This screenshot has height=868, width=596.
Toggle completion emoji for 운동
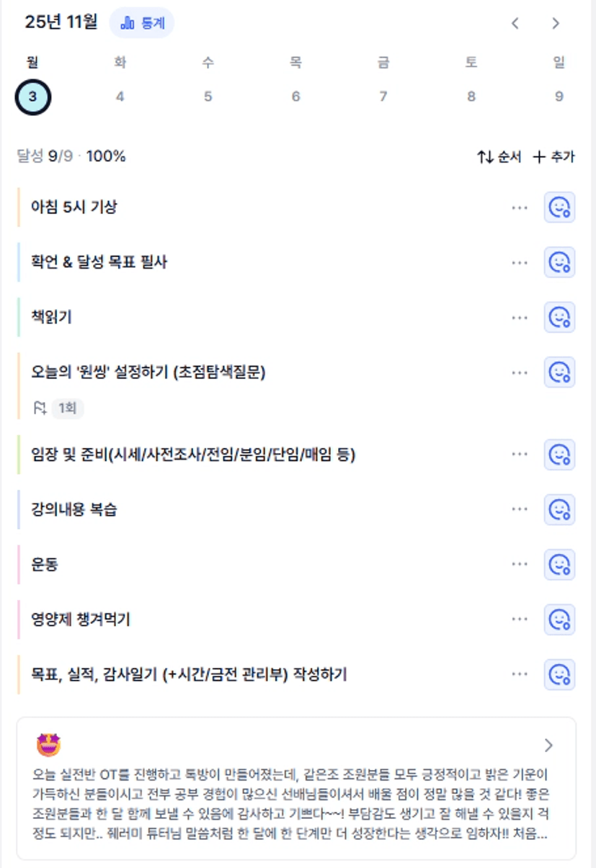point(559,564)
